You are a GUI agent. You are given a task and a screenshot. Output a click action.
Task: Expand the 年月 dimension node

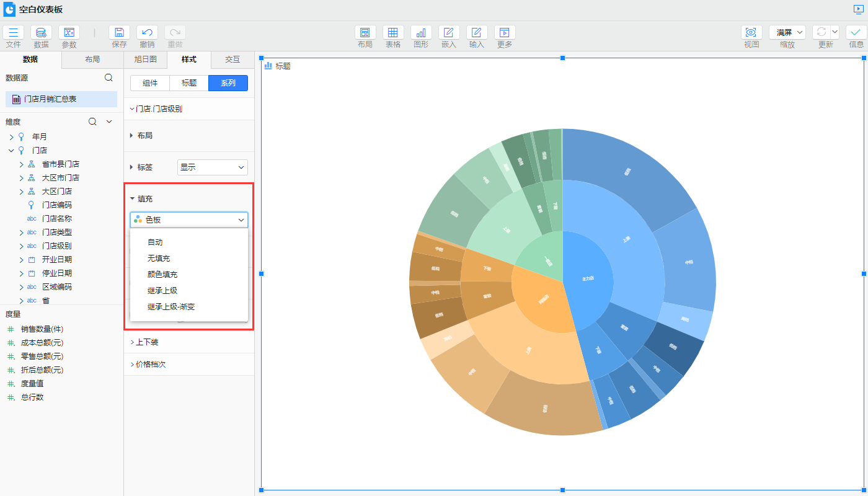[x=12, y=137]
